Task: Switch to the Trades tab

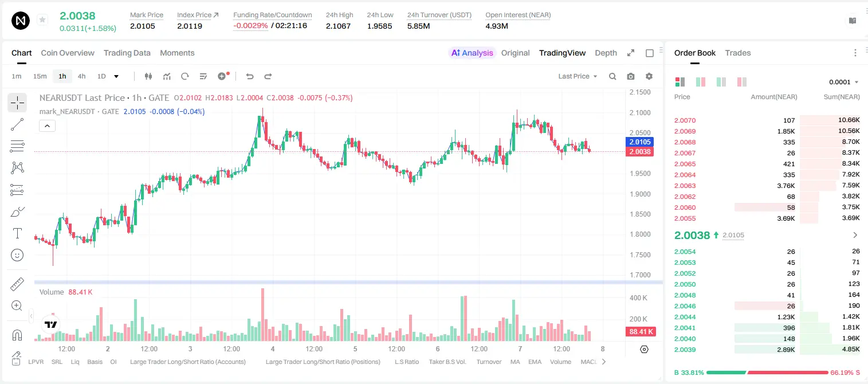Action: pyautogui.click(x=737, y=53)
